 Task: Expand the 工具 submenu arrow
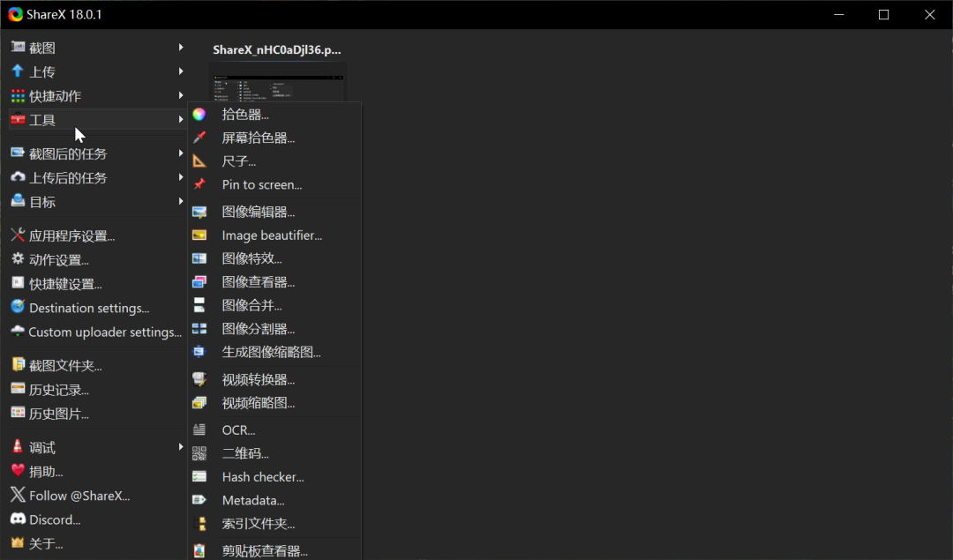pyautogui.click(x=181, y=119)
